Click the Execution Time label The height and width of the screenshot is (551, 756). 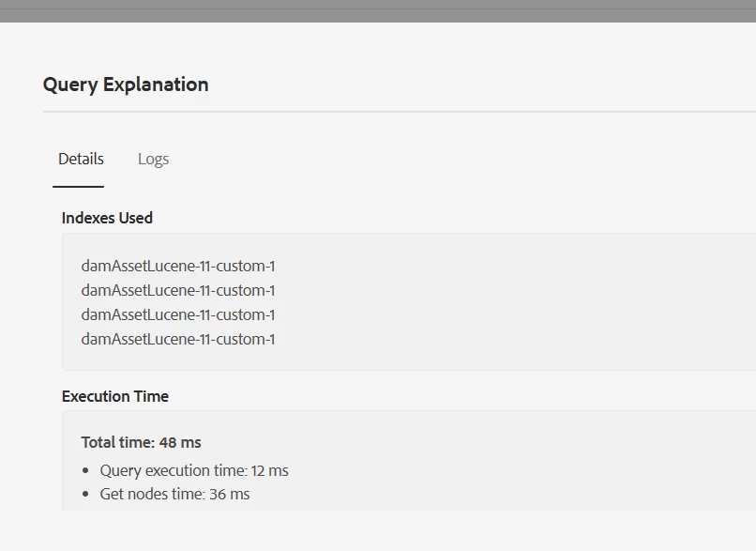[115, 396]
